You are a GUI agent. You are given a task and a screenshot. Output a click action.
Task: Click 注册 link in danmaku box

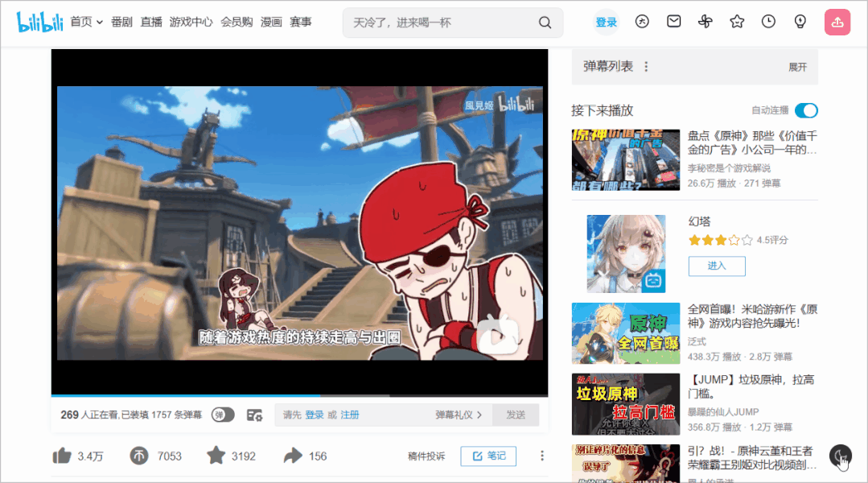point(349,415)
